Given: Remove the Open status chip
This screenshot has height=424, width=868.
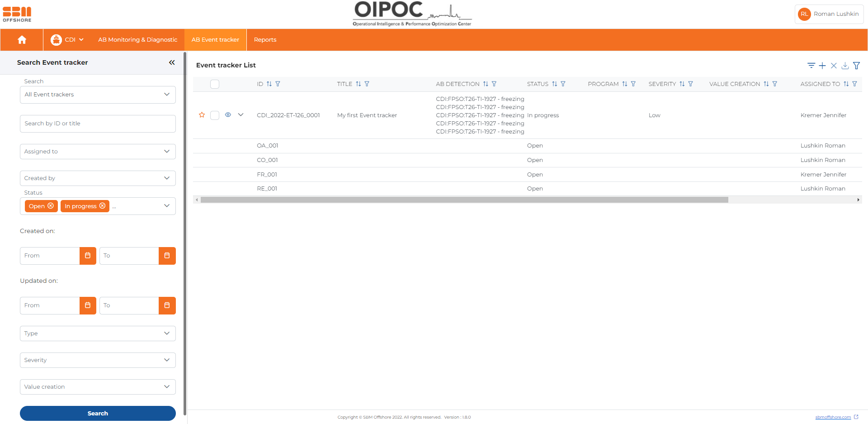Looking at the screenshot, I should [x=51, y=206].
